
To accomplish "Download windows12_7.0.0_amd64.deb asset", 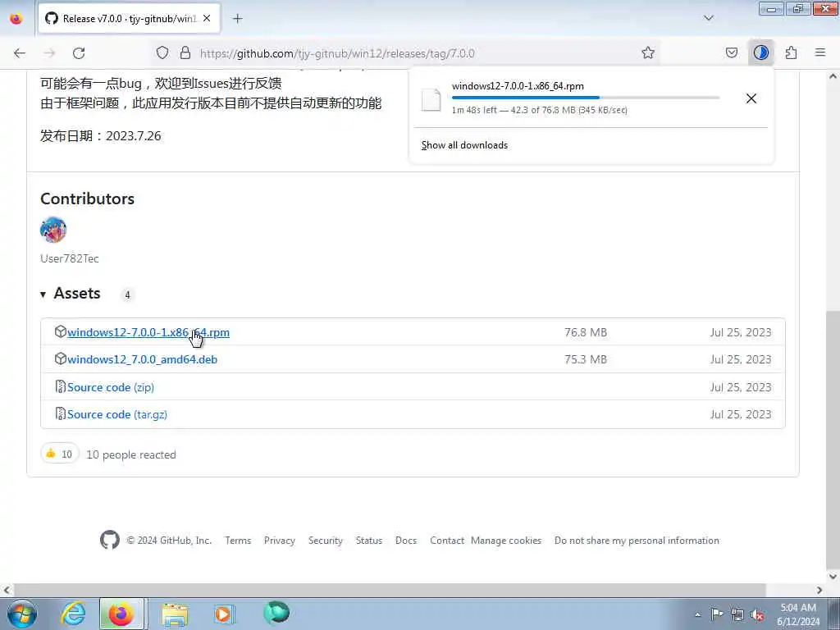I will (143, 359).
